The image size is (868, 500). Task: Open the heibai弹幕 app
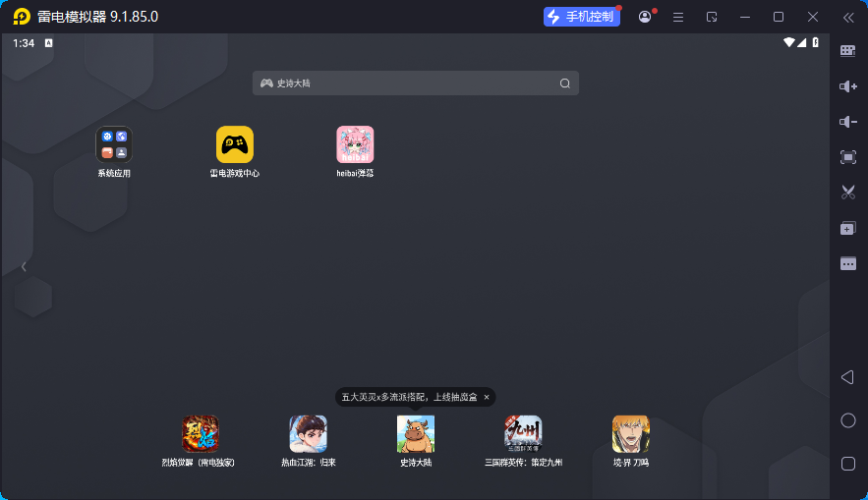coord(355,144)
